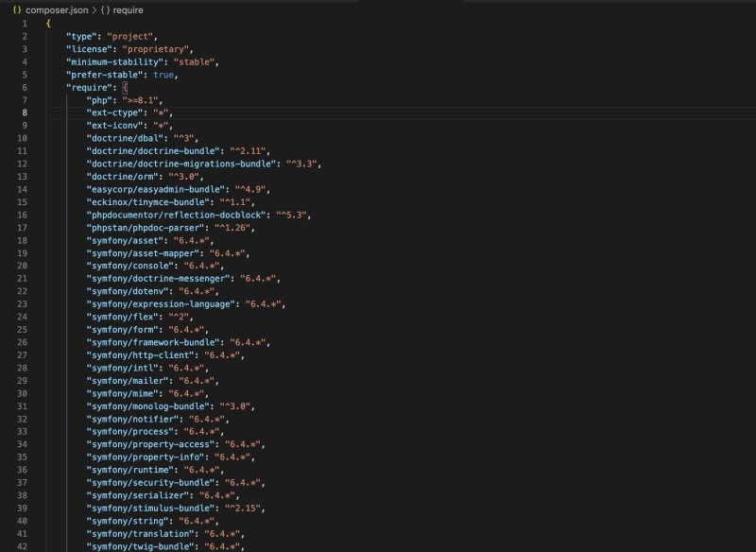Image resolution: width=756 pixels, height=552 pixels.
Task: Click the "symfony/intl" package name
Action: pyautogui.click(x=122, y=368)
